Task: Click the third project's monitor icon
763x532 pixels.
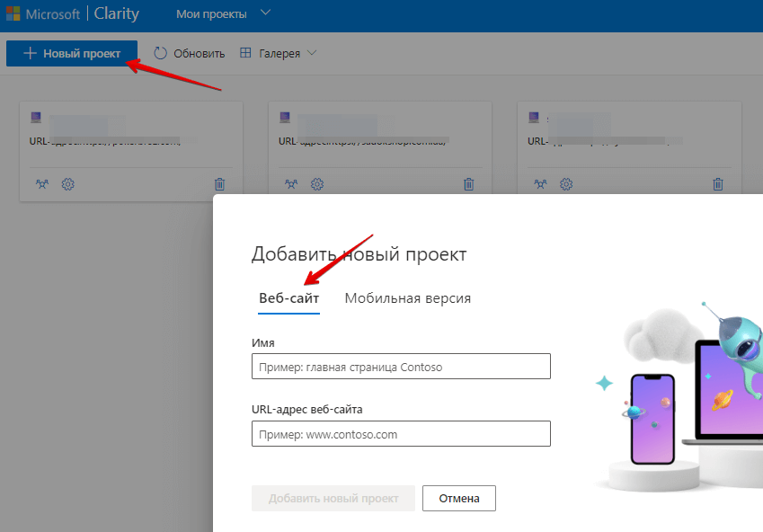Action: pyautogui.click(x=535, y=118)
